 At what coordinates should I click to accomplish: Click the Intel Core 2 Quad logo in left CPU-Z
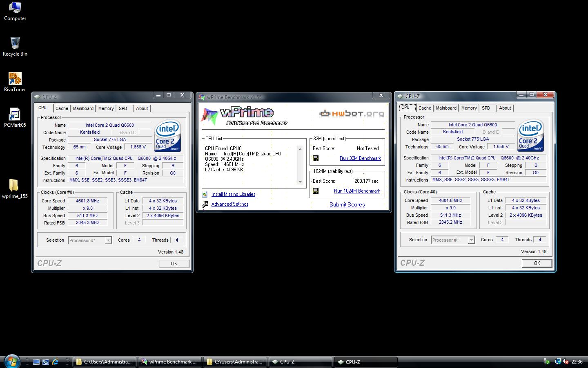[x=167, y=136]
